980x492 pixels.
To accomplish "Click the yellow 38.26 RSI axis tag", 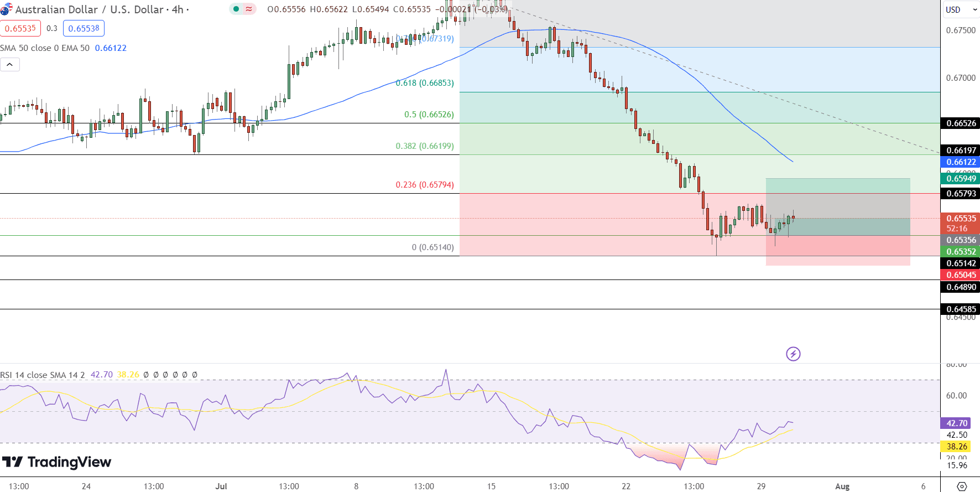I will [956, 446].
